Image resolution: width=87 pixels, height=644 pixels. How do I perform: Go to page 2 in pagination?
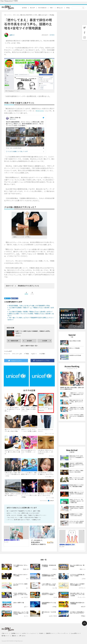32,293
